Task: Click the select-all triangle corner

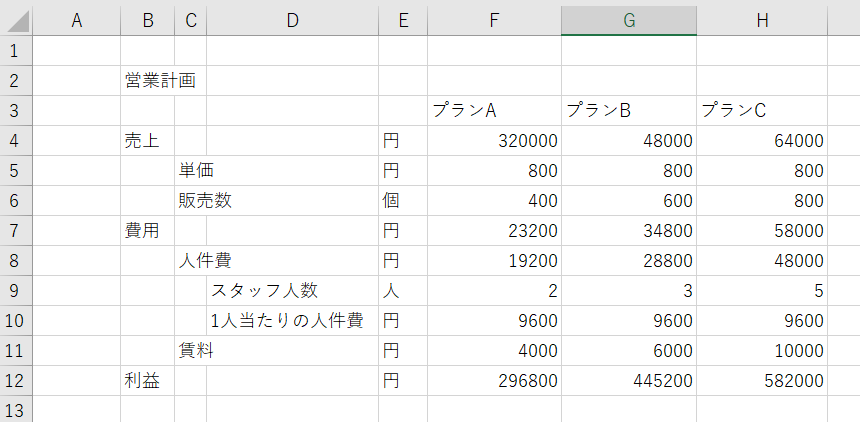Action: tap(16, 21)
